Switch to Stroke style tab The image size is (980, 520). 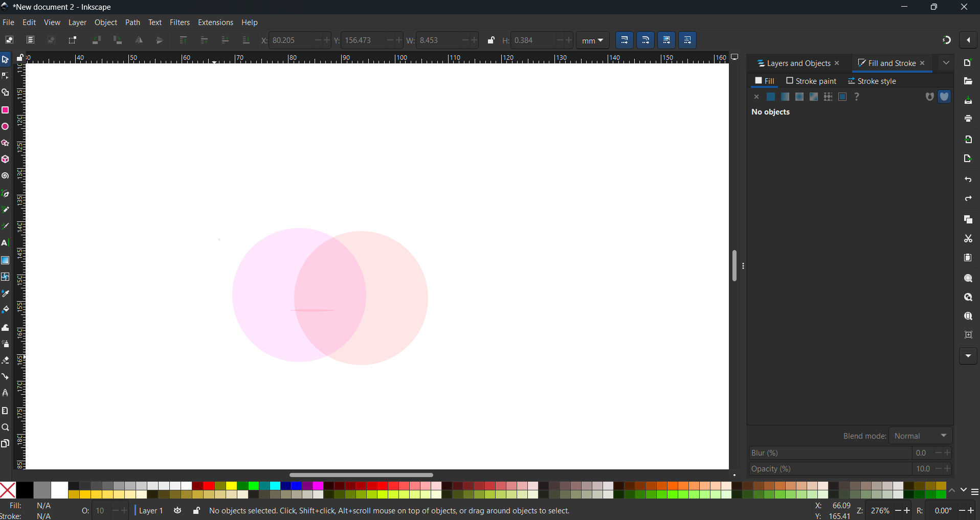(x=872, y=81)
